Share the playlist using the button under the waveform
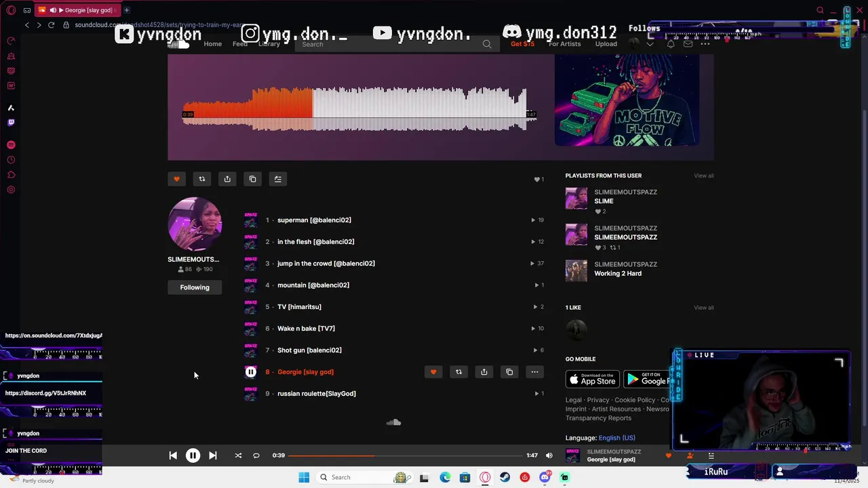 pos(227,179)
